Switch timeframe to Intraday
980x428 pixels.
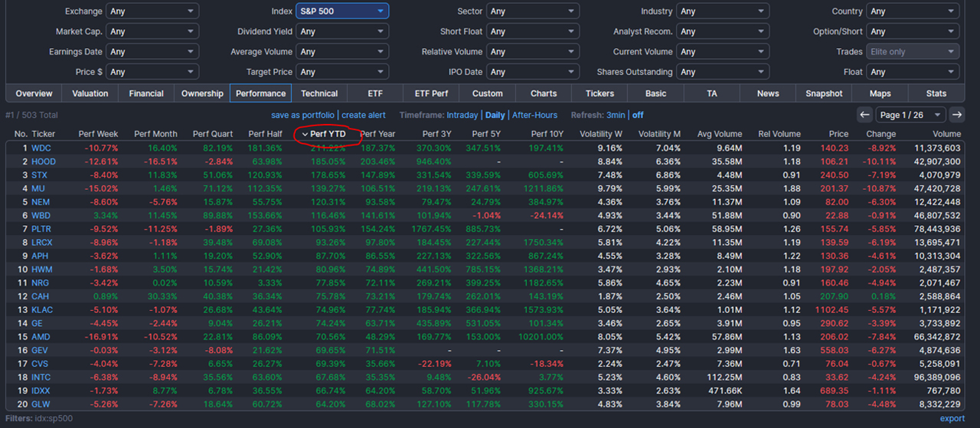click(462, 115)
